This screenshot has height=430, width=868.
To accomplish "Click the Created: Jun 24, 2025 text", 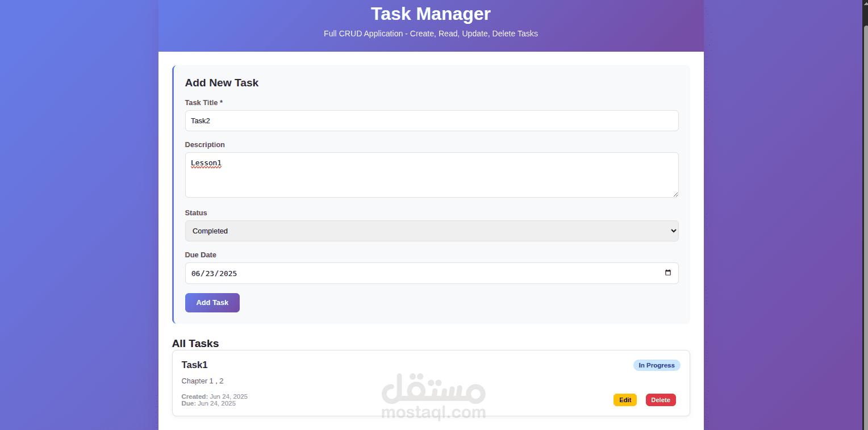I will tap(214, 396).
